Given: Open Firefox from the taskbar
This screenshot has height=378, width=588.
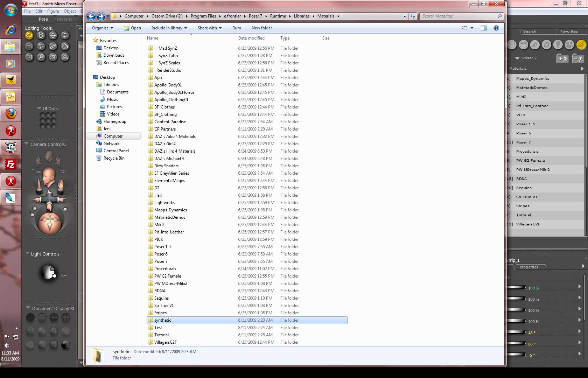Looking at the screenshot, I should click(x=10, y=113).
